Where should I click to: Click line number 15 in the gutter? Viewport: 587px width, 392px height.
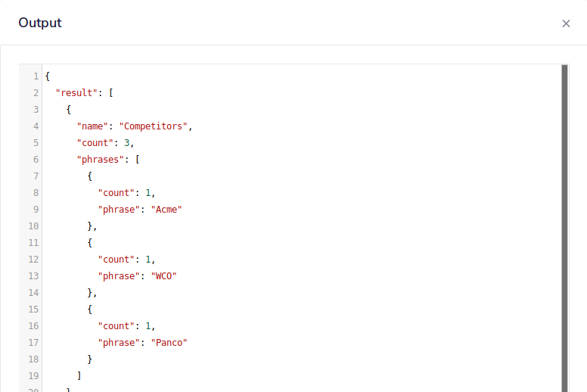[x=33, y=310]
